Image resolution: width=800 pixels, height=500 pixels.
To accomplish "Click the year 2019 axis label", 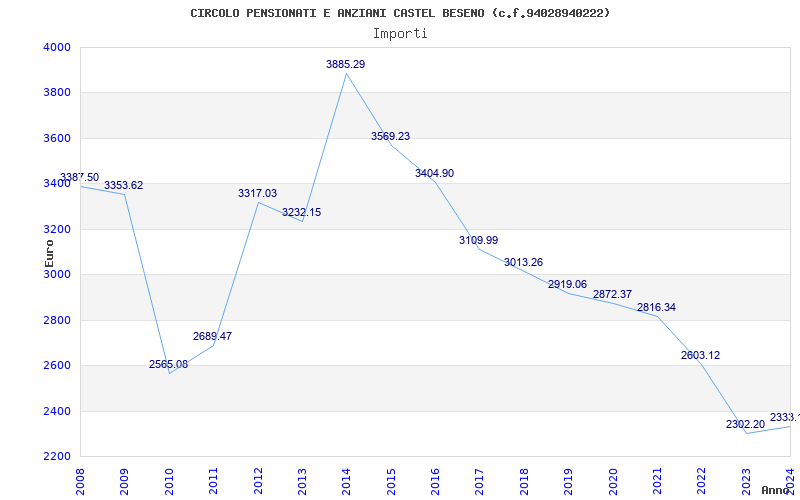I will coord(568,481).
